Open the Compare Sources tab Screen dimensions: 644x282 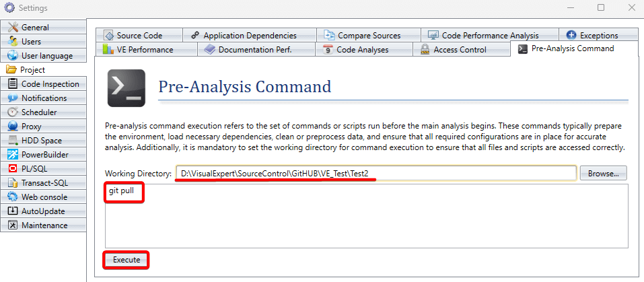[x=368, y=35]
